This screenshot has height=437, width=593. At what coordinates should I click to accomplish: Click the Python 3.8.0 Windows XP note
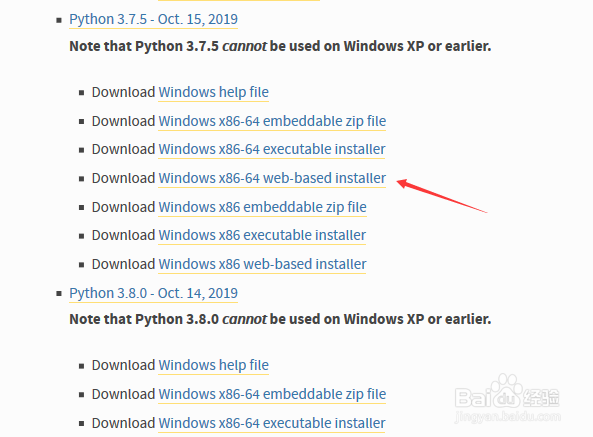tap(280, 319)
